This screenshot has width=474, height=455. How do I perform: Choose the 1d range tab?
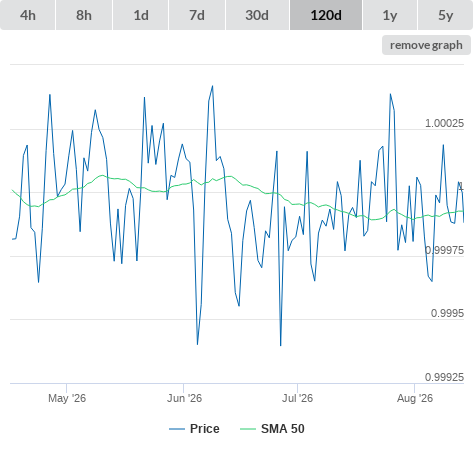[141, 15]
